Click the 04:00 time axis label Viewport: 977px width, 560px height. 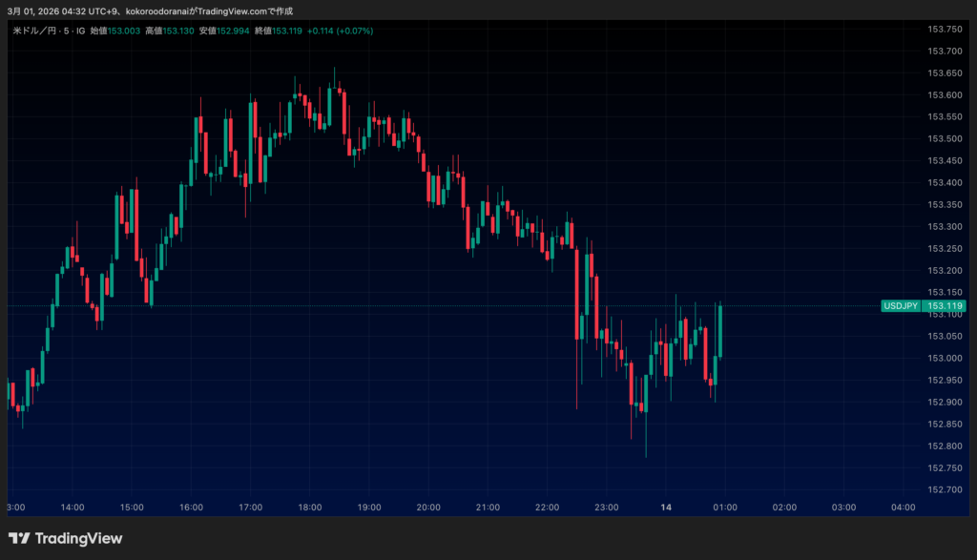point(902,507)
